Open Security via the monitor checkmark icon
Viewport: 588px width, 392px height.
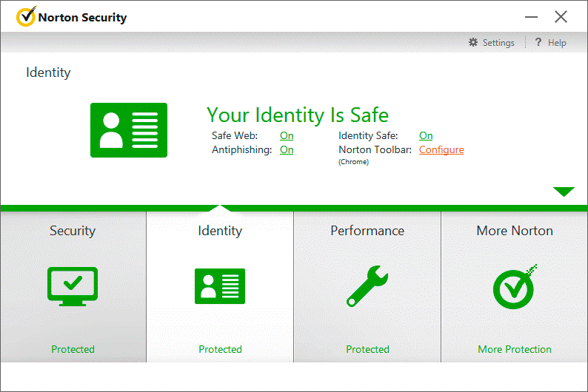(73, 286)
